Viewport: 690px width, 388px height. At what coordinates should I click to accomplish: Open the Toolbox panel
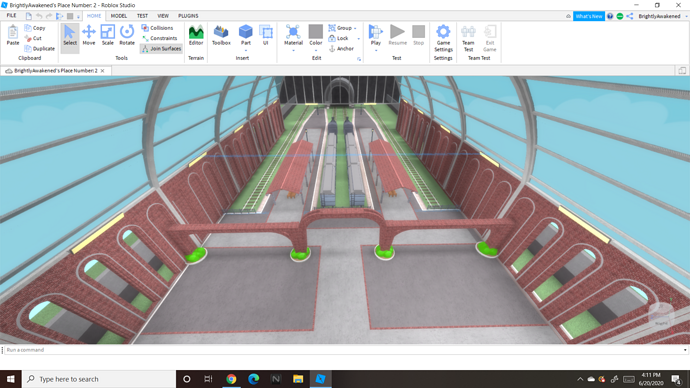tap(221, 35)
